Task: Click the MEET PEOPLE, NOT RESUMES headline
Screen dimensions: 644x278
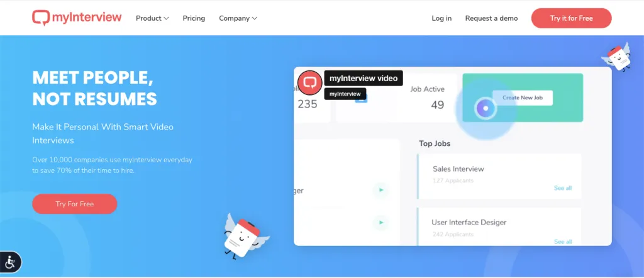Action: tap(94, 88)
